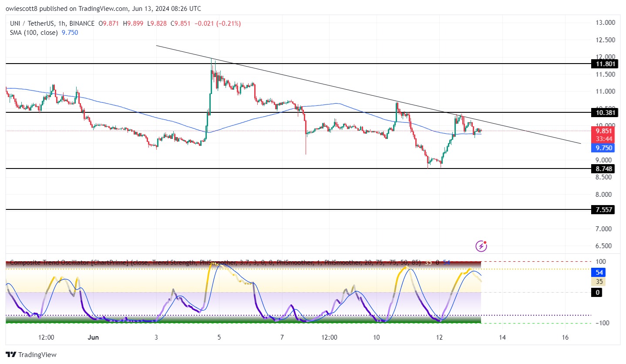
Task: Click the blue SMA price label 9.750
Action: (x=602, y=148)
